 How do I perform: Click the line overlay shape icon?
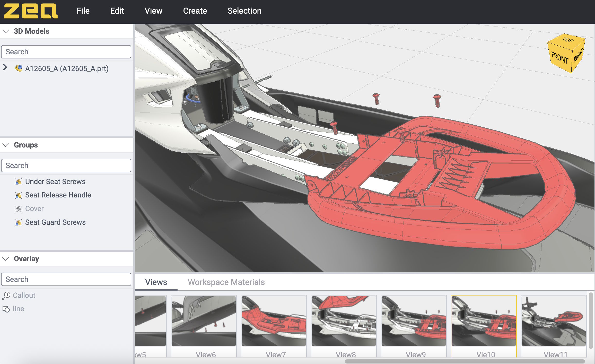(6, 309)
